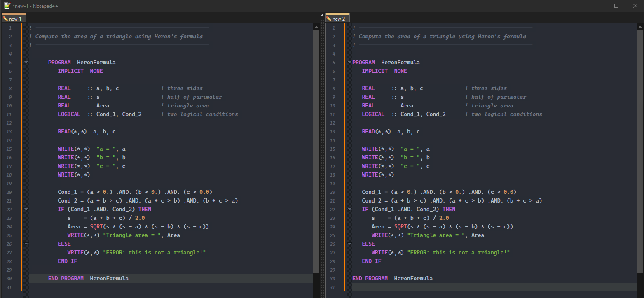Click "READ(*,*) a, b, c" in new-1
Screen dimensions: 644x298
87,132
